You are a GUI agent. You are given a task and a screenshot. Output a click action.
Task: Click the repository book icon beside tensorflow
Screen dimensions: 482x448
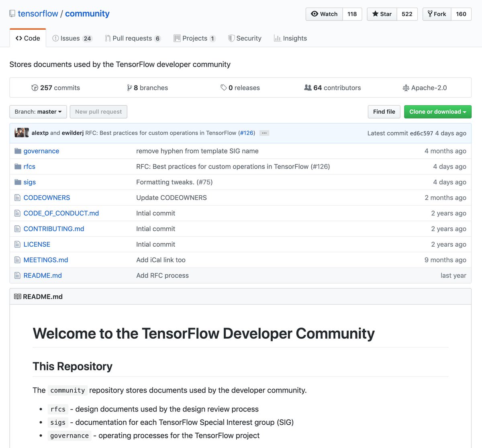pos(12,14)
